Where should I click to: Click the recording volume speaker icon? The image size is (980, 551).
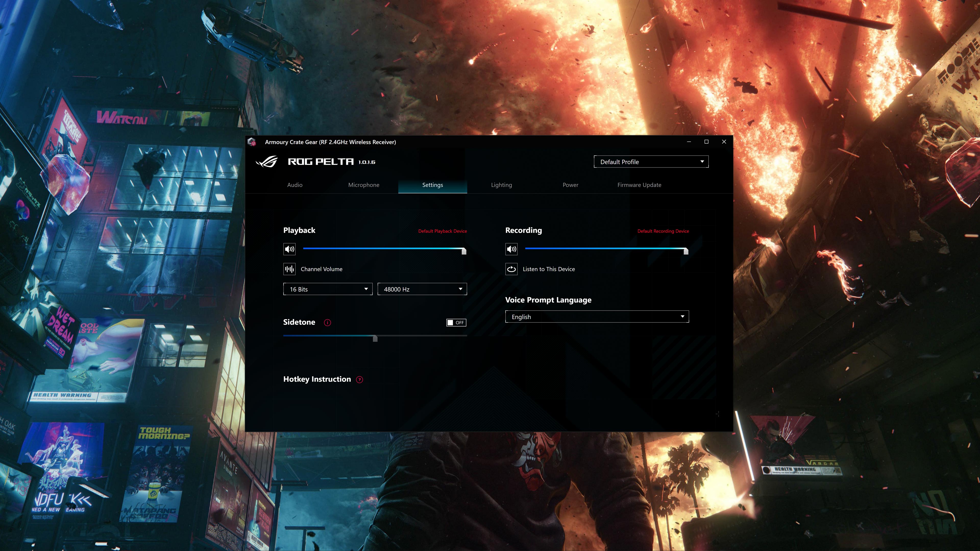tap(511, 249)
